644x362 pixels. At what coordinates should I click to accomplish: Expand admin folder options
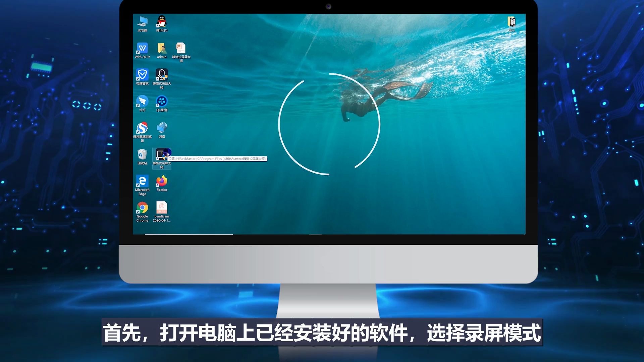161,50
